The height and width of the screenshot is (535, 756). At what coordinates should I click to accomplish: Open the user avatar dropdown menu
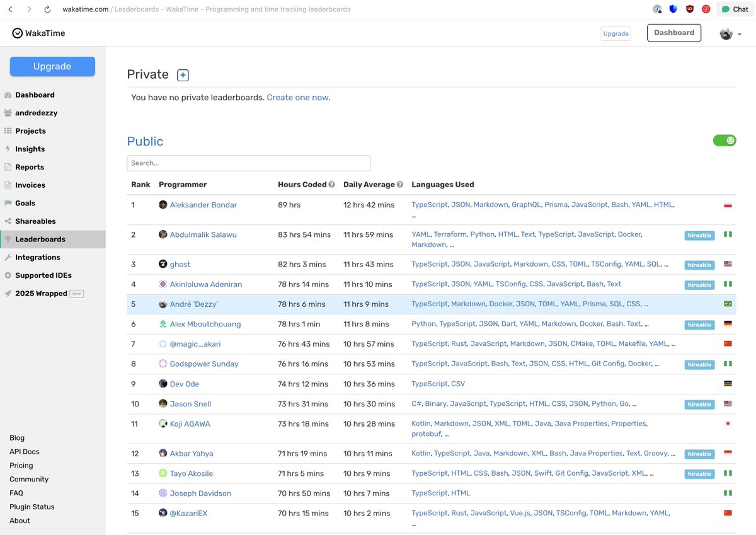(730, 34)
